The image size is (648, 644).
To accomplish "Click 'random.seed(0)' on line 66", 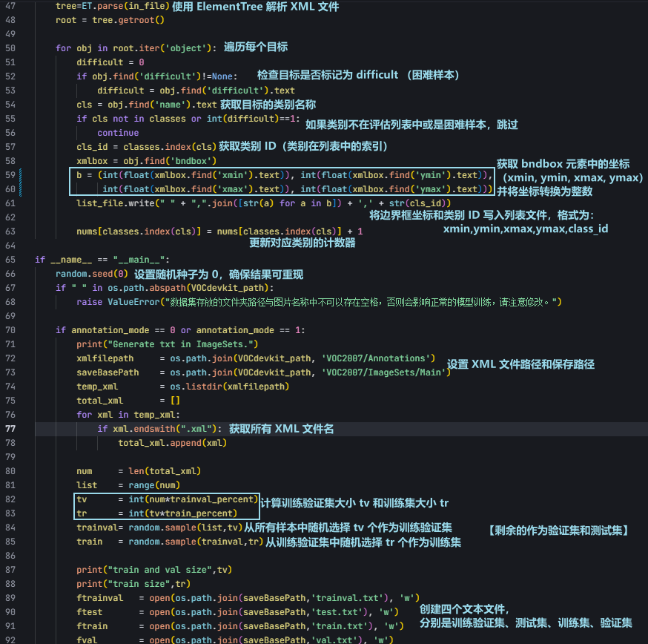I will [x=92, y=273].
